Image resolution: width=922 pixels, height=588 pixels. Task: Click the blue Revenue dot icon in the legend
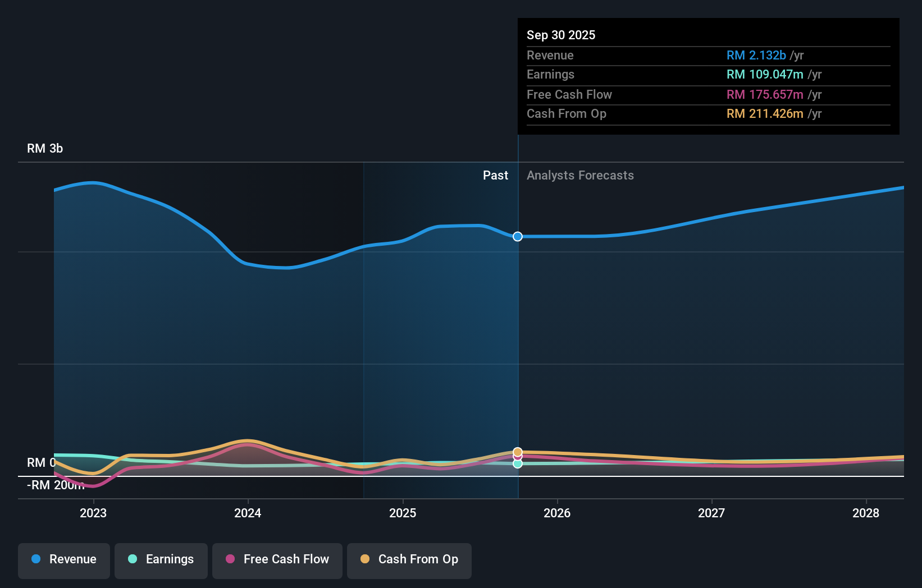tap(36, 559)
